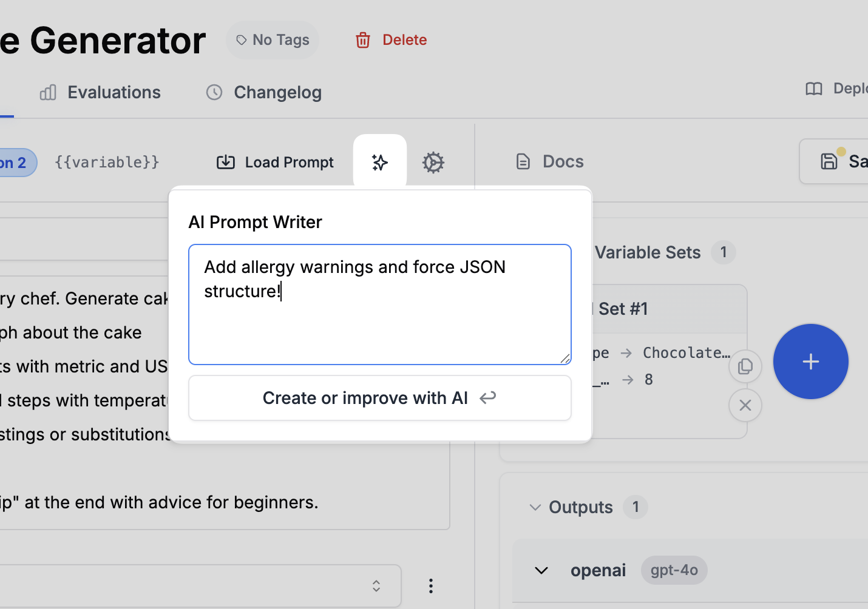Open Deploy using the book icon
Viewport: 868px width, 609px height.
pos(813,89)
